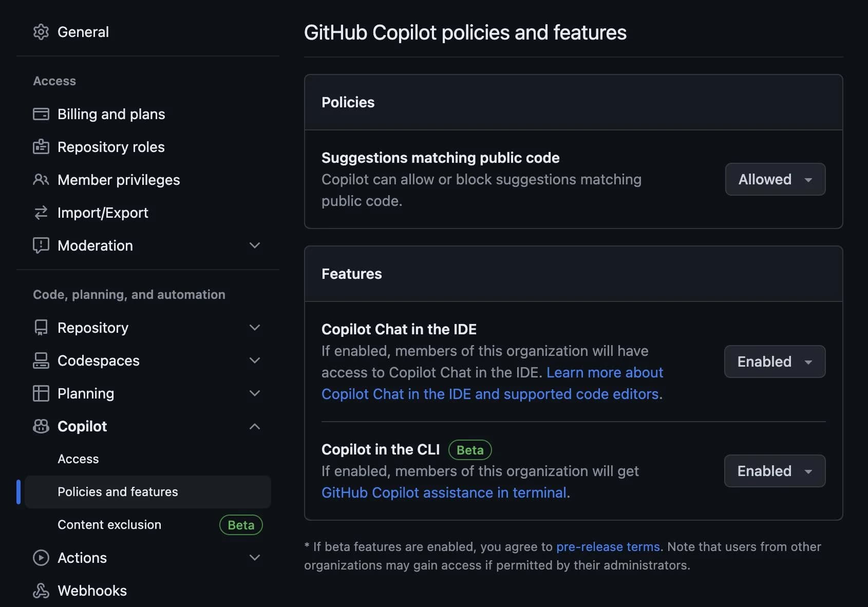Expand the Actions section chevron

tap(255, 558)
